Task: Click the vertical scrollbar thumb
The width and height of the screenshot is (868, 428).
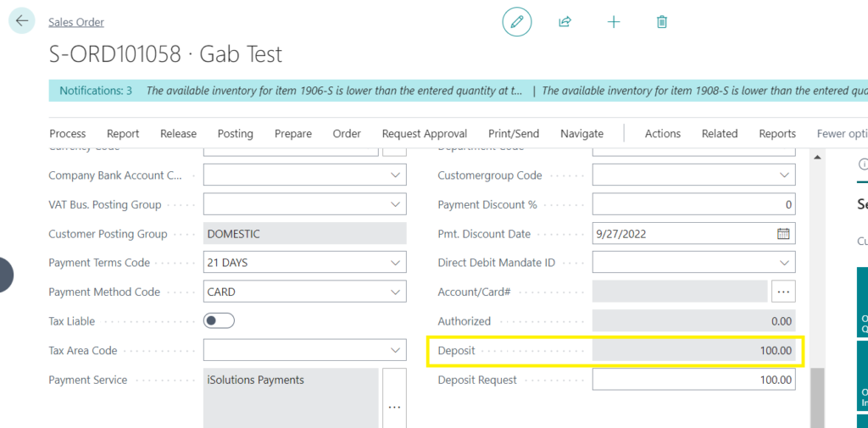Action: click(817, 397)
